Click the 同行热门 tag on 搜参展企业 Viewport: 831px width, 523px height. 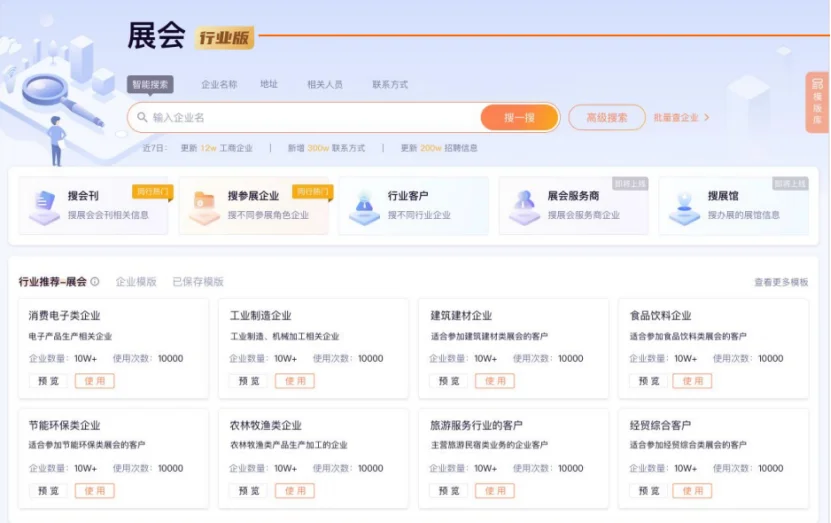pyautogui.click(x=313, y=192)
